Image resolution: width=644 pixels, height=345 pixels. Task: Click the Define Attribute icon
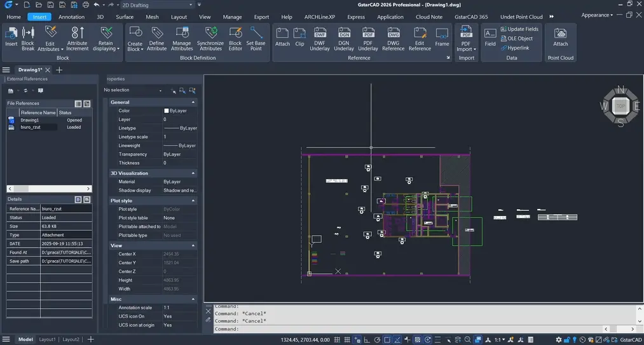(156, 38)
